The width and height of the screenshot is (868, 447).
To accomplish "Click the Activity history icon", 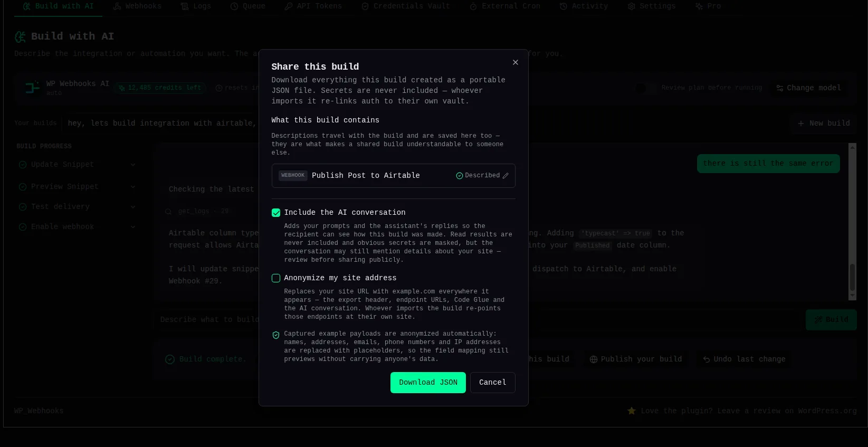I will click(x=564, y=6).
